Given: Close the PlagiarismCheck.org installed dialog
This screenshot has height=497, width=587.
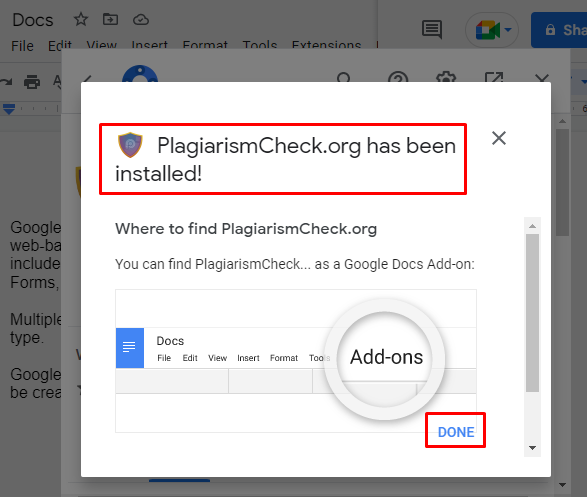Looking at the screenshot, I should [499, 138].
